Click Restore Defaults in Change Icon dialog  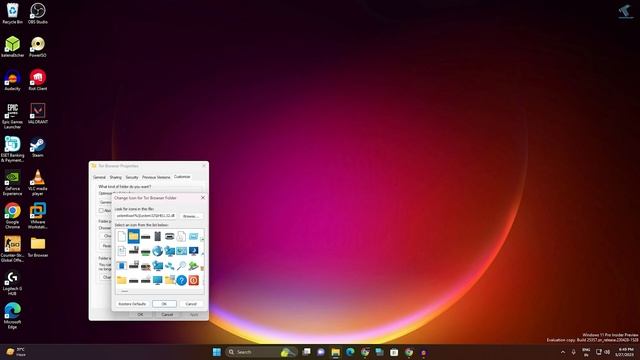coord(132,304)
